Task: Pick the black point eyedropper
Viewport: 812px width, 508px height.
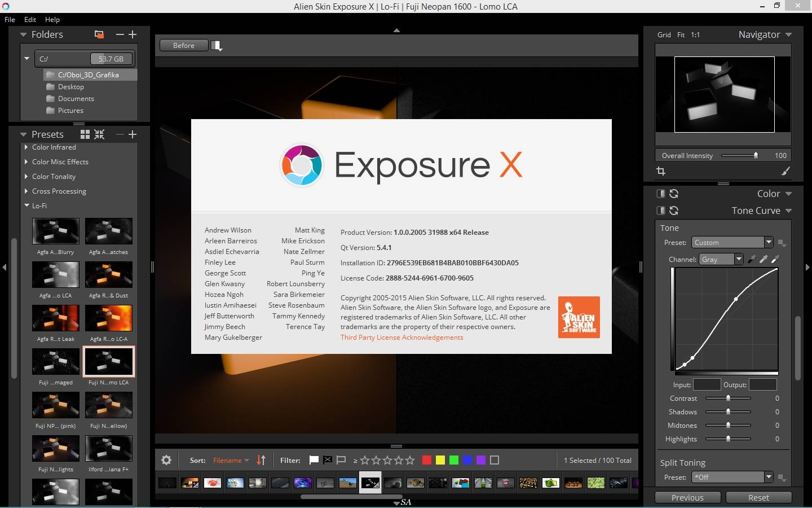Action: [752, 259]
